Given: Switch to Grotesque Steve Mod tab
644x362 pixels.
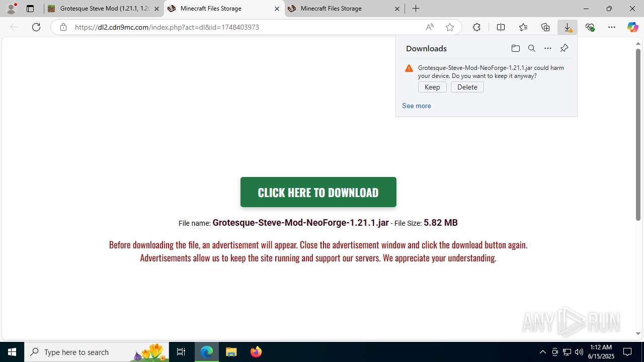Looking at the screenshot, I should coord(104,9).
